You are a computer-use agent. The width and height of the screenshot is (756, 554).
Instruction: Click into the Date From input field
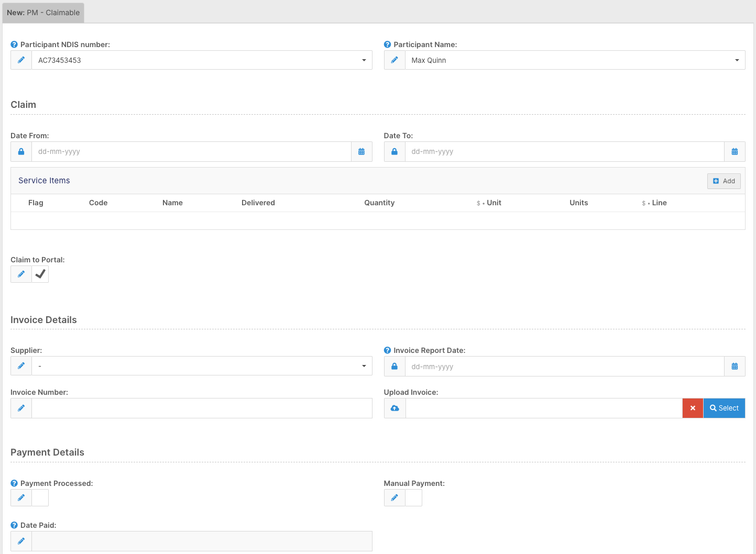pyautogui.click(x=191, y=151)
